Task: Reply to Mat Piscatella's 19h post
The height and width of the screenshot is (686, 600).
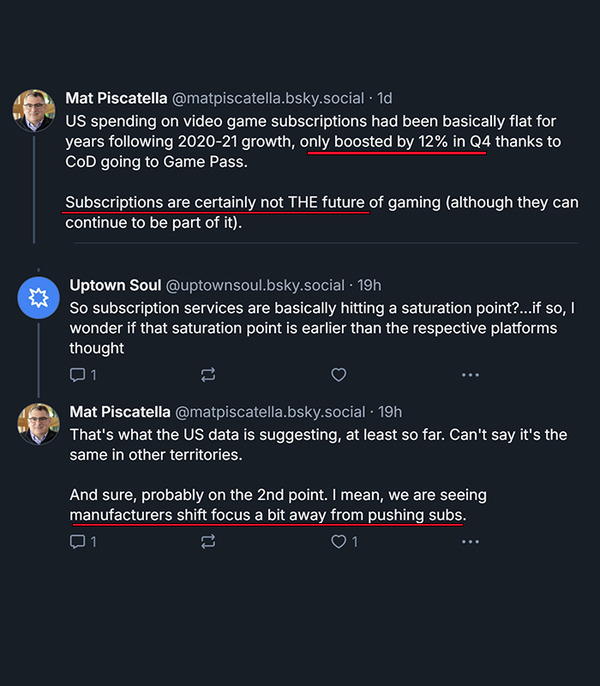Action: click(77, 542)
